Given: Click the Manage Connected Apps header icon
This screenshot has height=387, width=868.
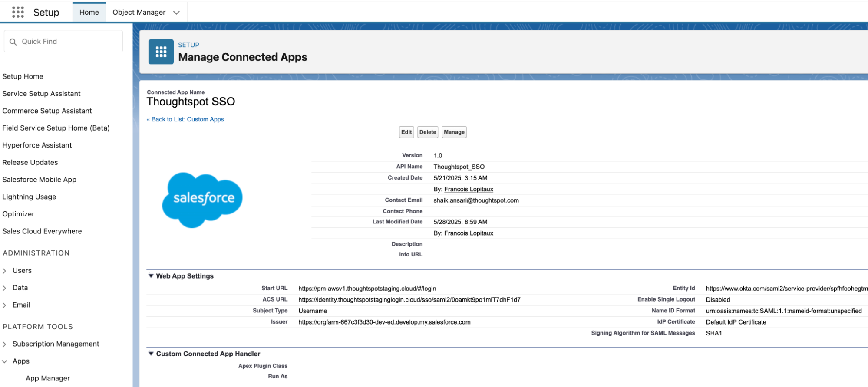Looking at the screenshot, I should tap(161, 52).
